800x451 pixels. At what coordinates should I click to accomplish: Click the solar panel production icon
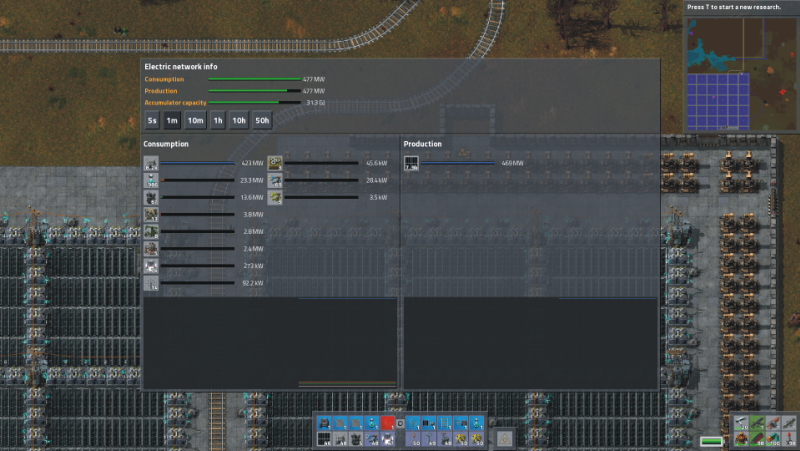(411, 163)
